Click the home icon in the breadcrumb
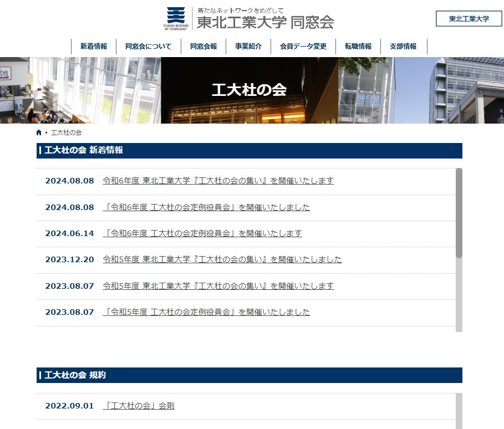Screen dimensions: 504x429 coord(39,132)
